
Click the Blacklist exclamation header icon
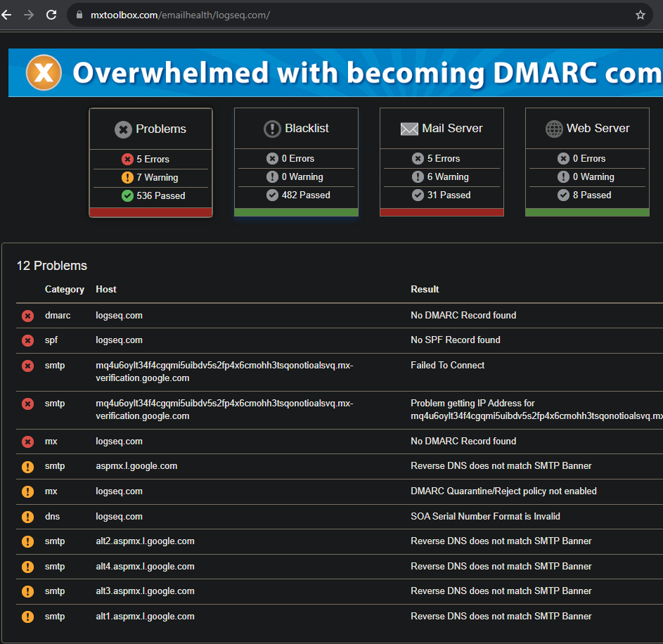pyautogui.click(x=272, y=129)
